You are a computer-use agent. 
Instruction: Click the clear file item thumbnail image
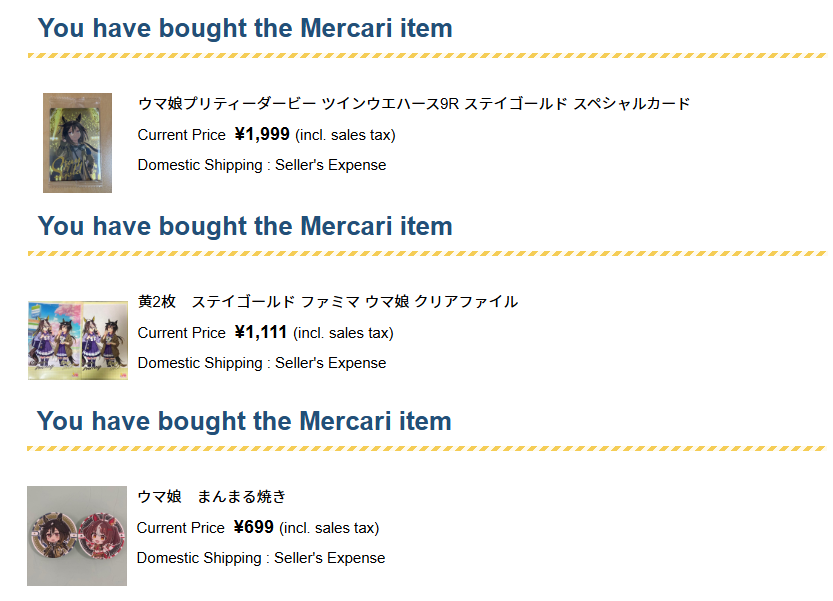77,340
